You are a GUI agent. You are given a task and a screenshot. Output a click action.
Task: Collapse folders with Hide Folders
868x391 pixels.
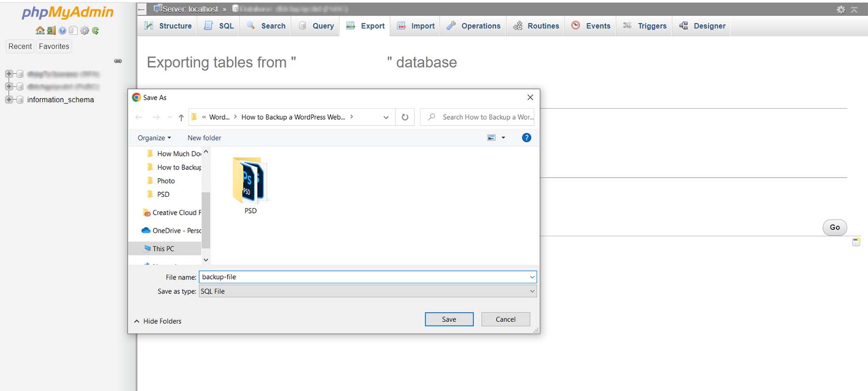coord(158,321)
